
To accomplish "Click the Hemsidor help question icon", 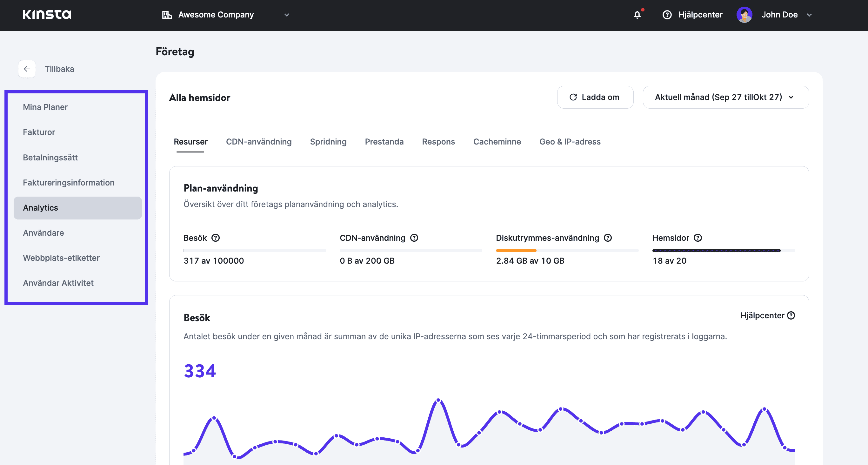I will [698, 238].
